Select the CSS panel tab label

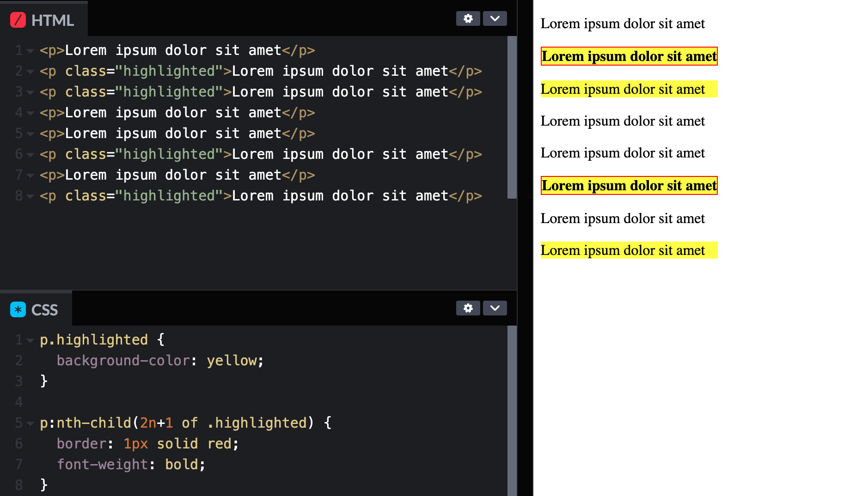44,310
